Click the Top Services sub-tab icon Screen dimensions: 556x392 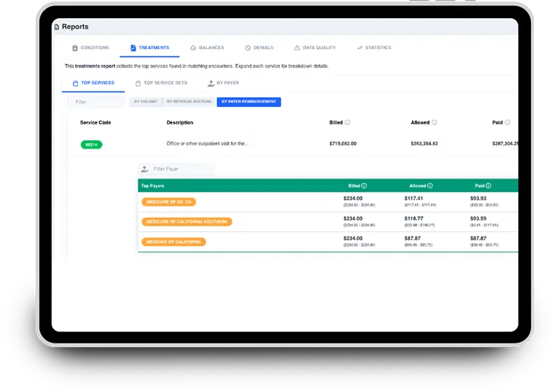(x=75, y=83)
